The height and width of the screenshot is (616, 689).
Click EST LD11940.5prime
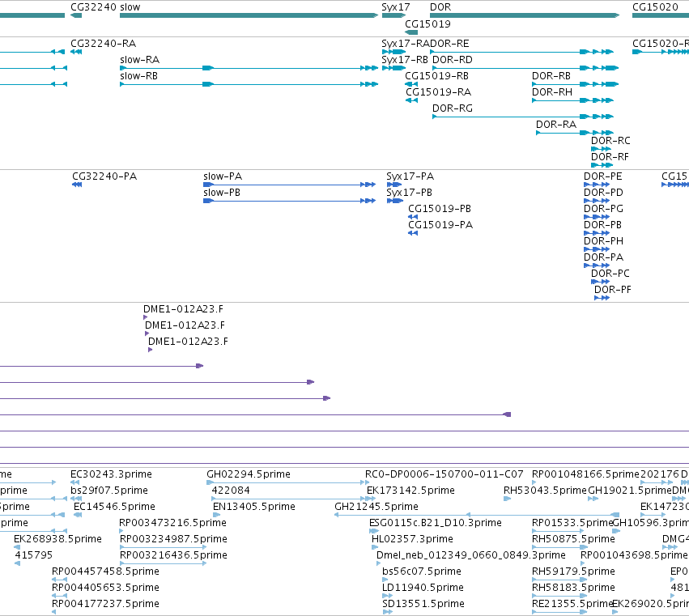tap(387, 597)
